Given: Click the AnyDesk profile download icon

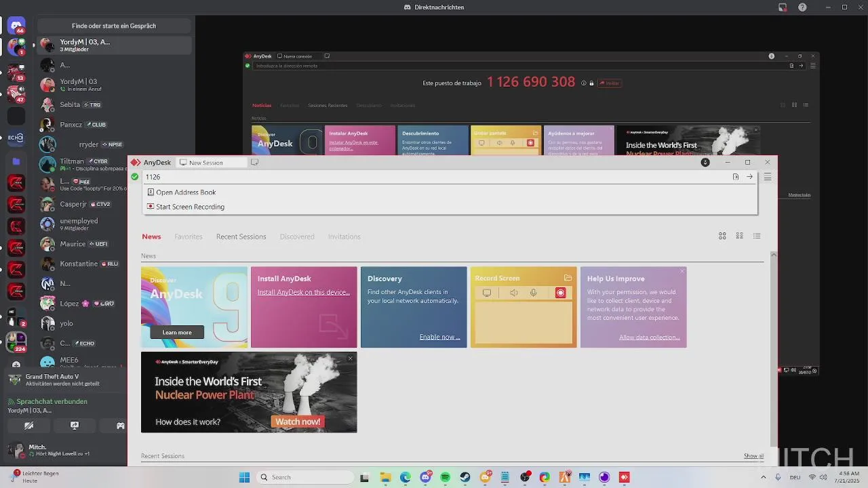Looking at the screenshot, I should coord(705,163).
